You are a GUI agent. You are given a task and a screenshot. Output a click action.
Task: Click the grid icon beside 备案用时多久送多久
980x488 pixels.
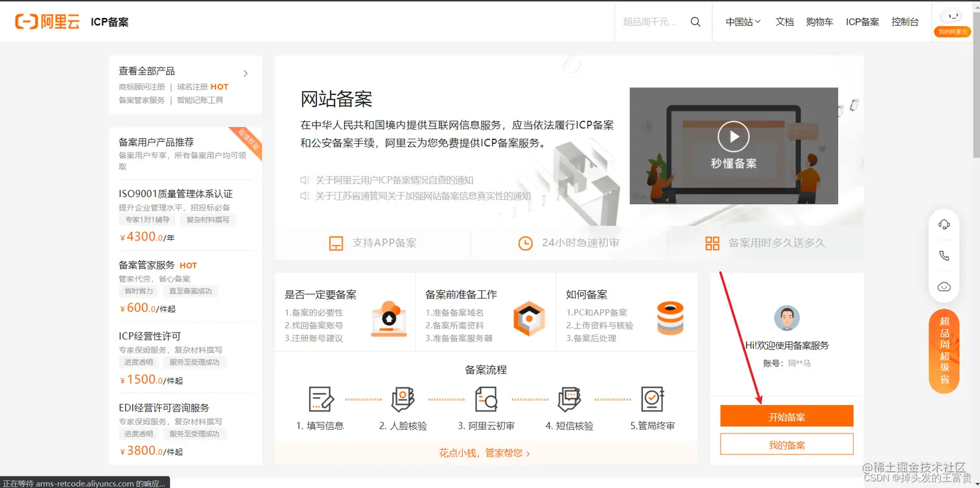click(712, 242)
